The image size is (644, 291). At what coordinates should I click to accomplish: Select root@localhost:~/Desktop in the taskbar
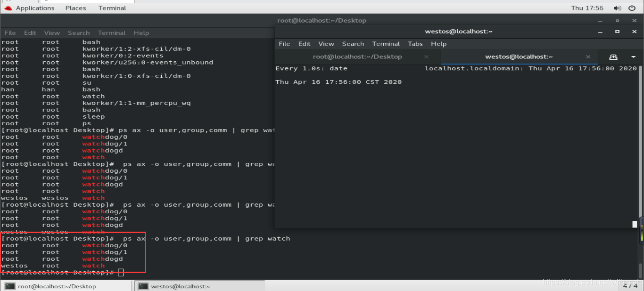pos(67,286)
